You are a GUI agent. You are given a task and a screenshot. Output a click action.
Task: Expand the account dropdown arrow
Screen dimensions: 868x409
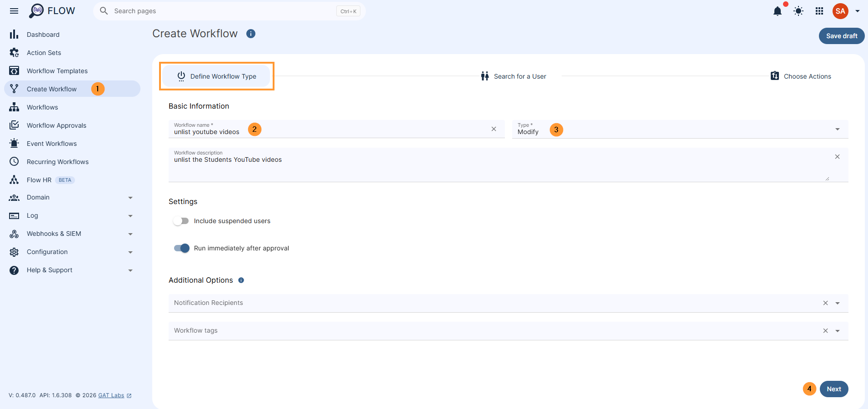(858, 11)
